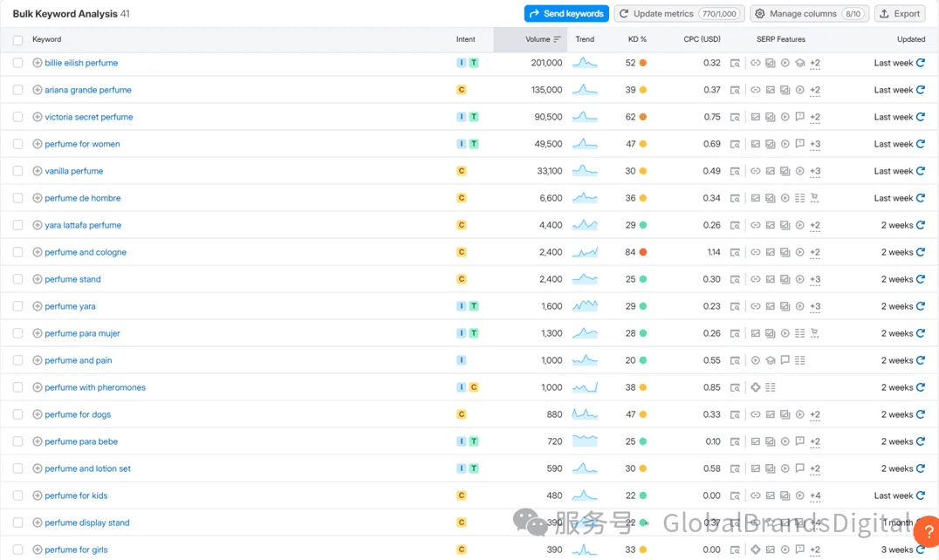Sort by Keyword column header
939x560 pixels.
coord(47,39)
